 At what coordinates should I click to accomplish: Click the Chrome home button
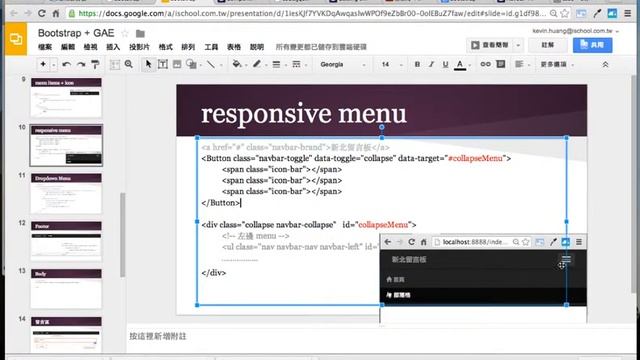tap(56, 13)
